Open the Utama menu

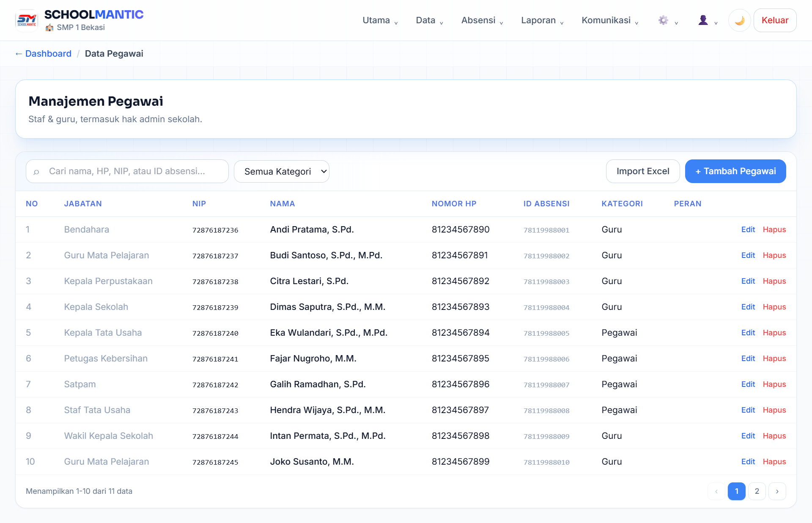[x=380, y=20]
